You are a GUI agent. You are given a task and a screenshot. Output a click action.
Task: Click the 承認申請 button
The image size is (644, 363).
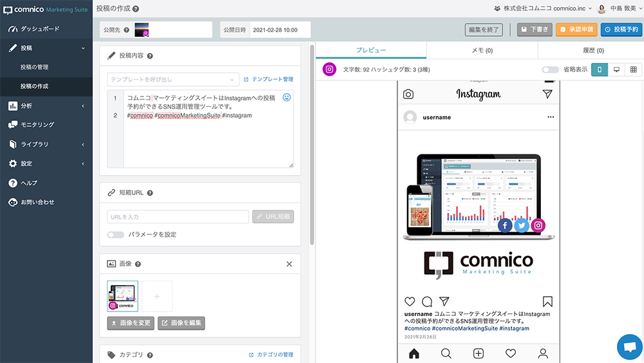(576, 30)
